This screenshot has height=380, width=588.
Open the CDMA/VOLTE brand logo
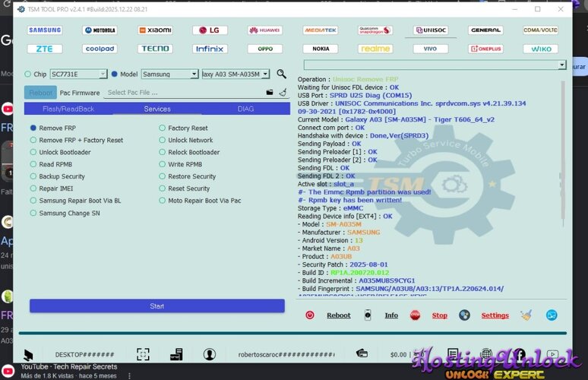click(x=540, y=30)
